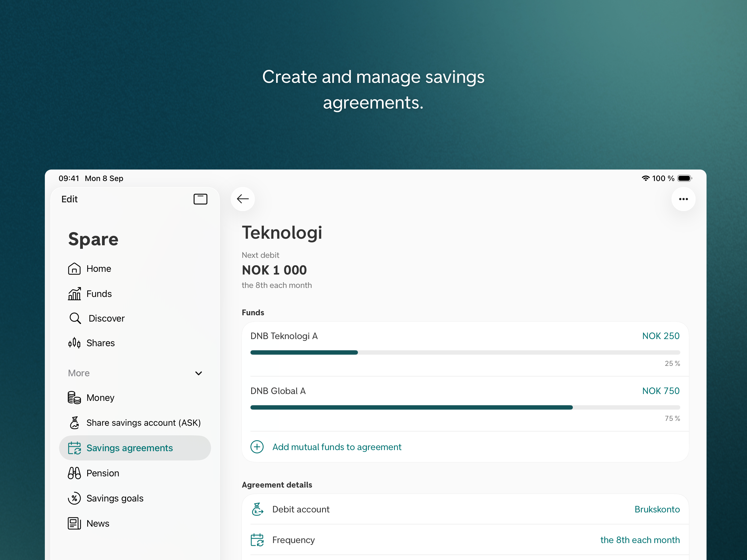The height and width of the screenshot is (560, 747).
Task: Click the Savings agreements calendar icon
Action: pos(74,448)
